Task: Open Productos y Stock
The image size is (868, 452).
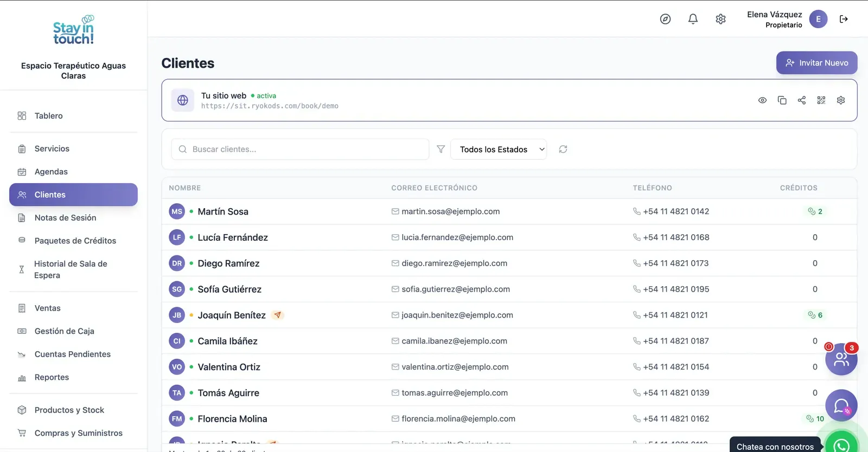Action: tap(73, 410)
